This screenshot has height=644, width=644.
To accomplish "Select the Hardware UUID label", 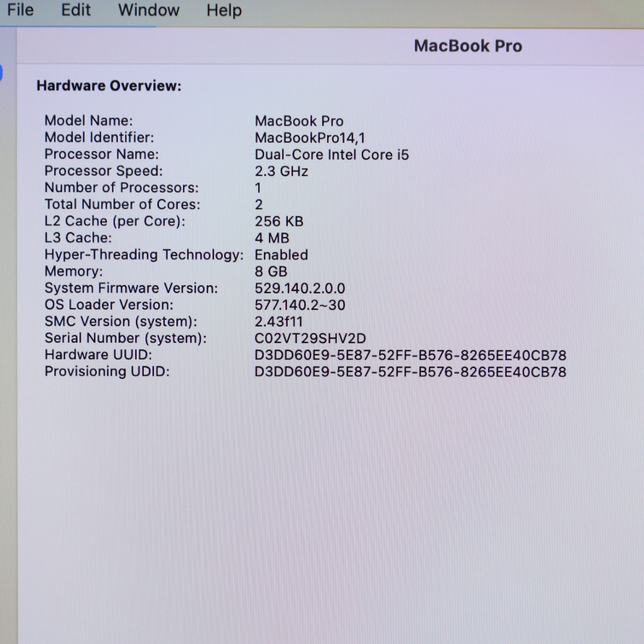I will pos(98,355).
